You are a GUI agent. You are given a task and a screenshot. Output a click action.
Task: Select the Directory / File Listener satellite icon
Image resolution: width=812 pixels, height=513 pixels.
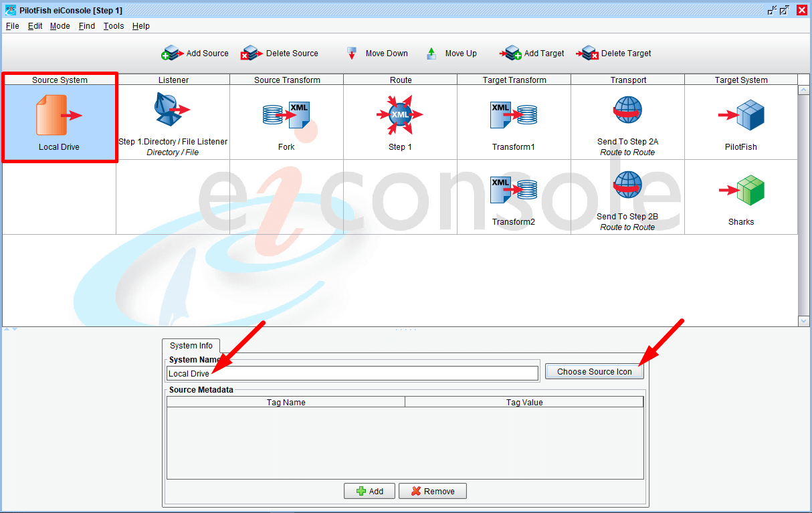173,110
